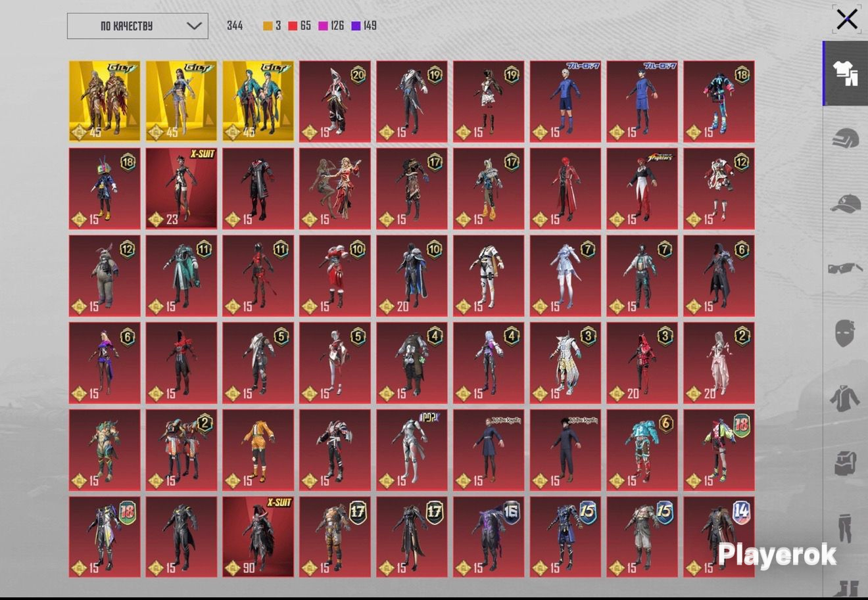Screen dimensions: 868x600
Task: Pick the duo outfit card with badge 2
Action: [x=181, y=450]
